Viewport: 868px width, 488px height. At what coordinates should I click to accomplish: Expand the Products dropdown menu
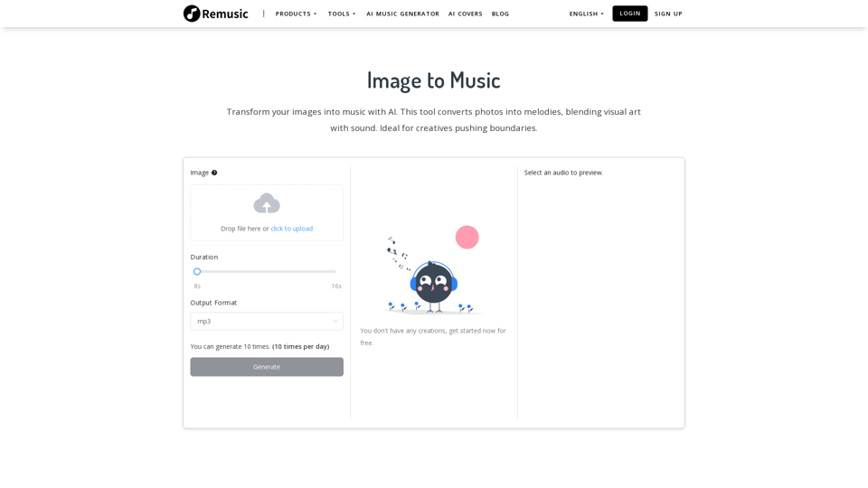click(x=296, y=14)
